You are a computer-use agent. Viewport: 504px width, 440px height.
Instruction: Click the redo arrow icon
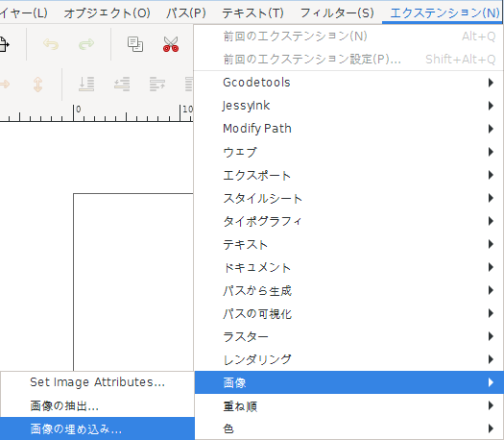pos(86,44)
